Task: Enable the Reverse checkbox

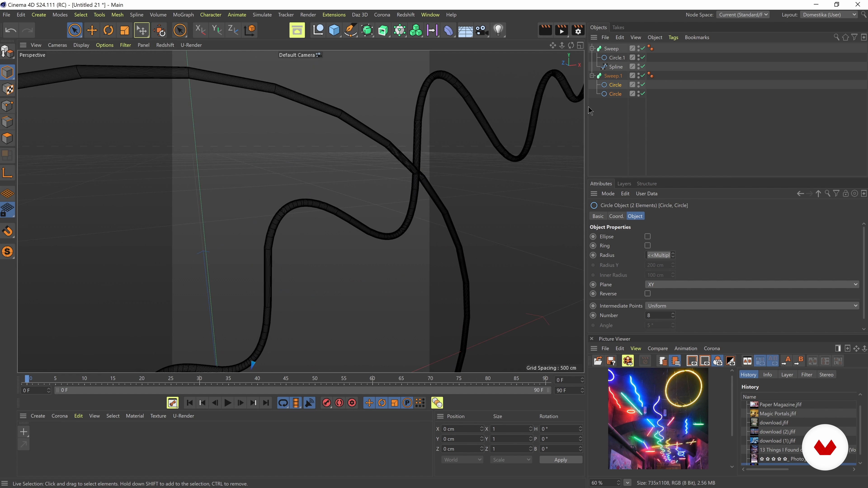Action: pyautogui.click(x=647, y=294)
